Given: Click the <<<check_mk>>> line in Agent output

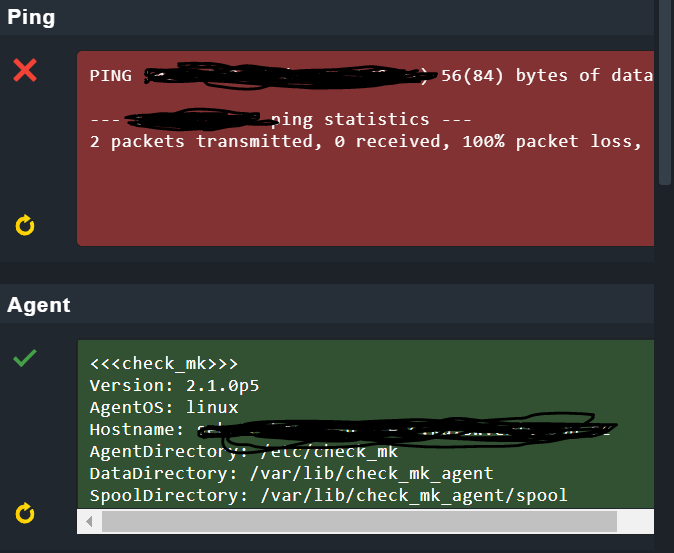Looking at the screenshot, I should click(164, 363).
